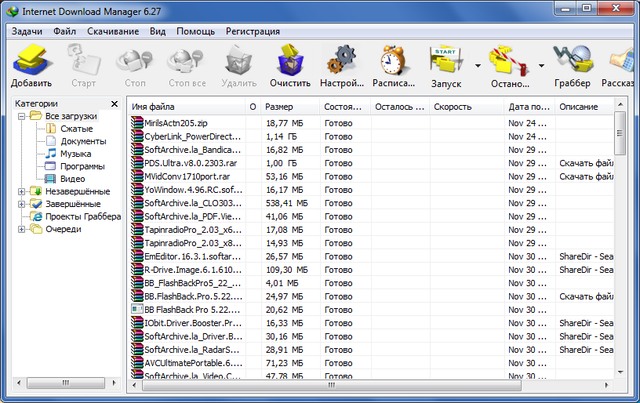Close the Категории panel
The height and width of the screenshot is (403, 640).
tap(114, 104)
